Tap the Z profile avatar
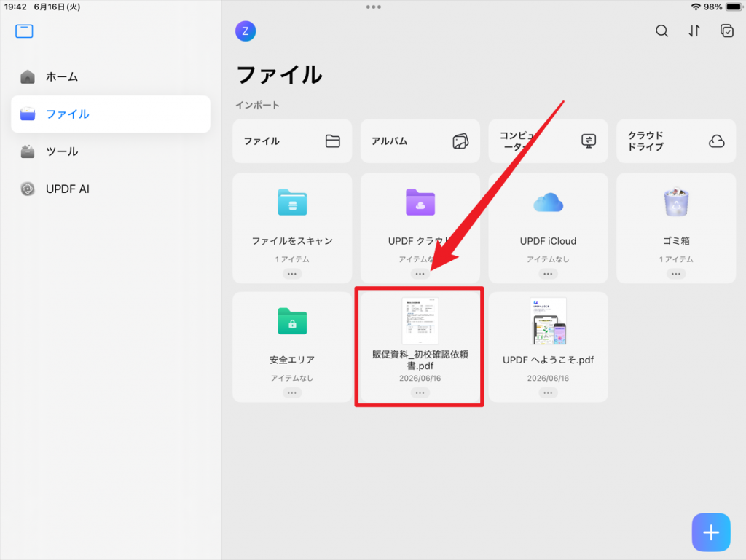Viewport: 746px width, 560px height. tap(246, 31)
